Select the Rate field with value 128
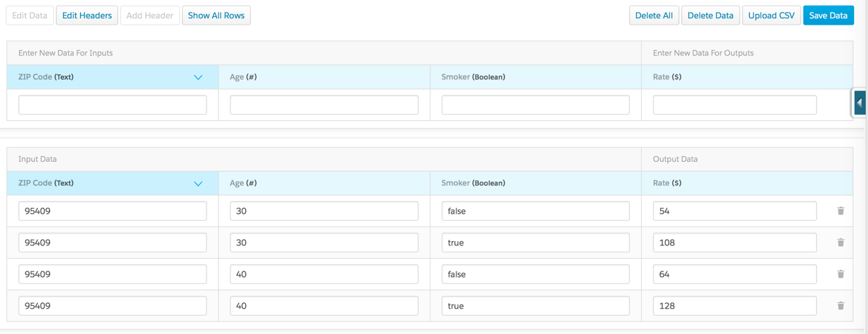 [x=735, y=306]
